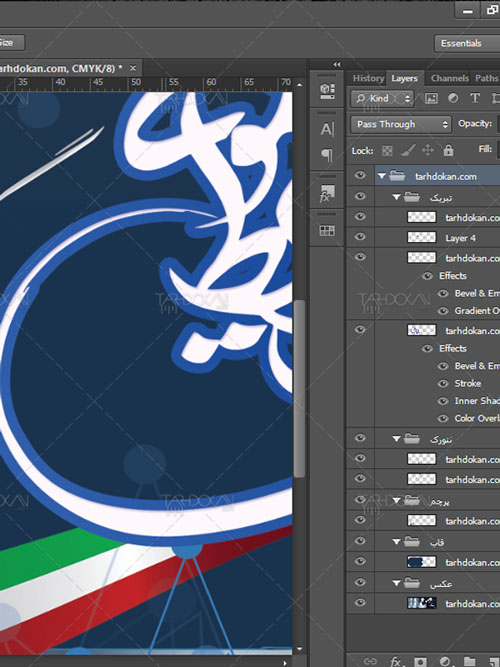The image size is (500, 667).
Task: Collapse the قاب group triangle
Action: tap(396, 542)
